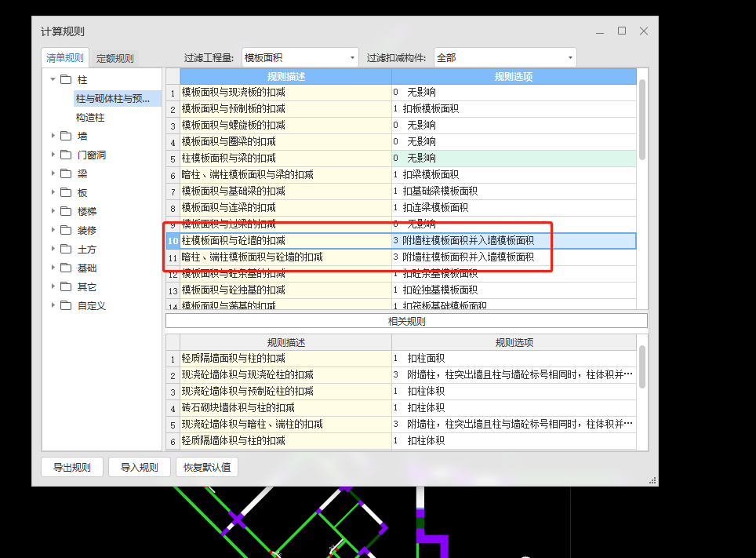
Task: Select row 暗柱、端柱模板面积与梁的扣减
Action: click(286, 174)
